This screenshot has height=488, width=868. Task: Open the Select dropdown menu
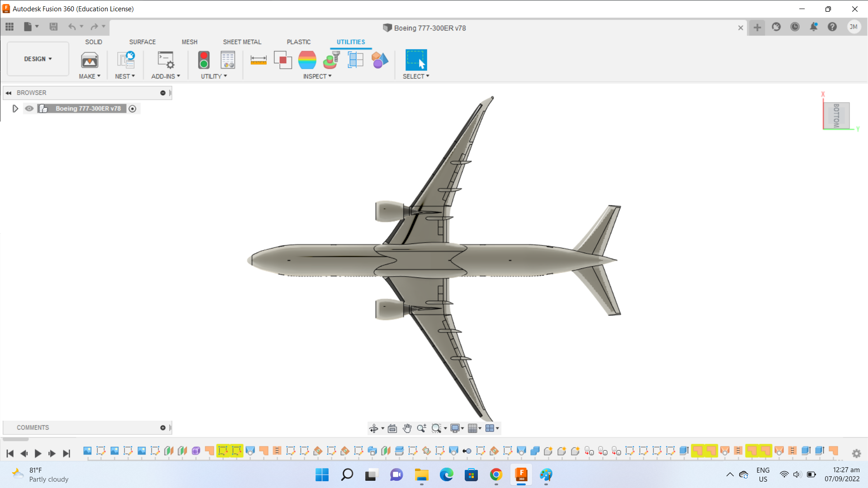pyautogui.click(x=416, y=76)
